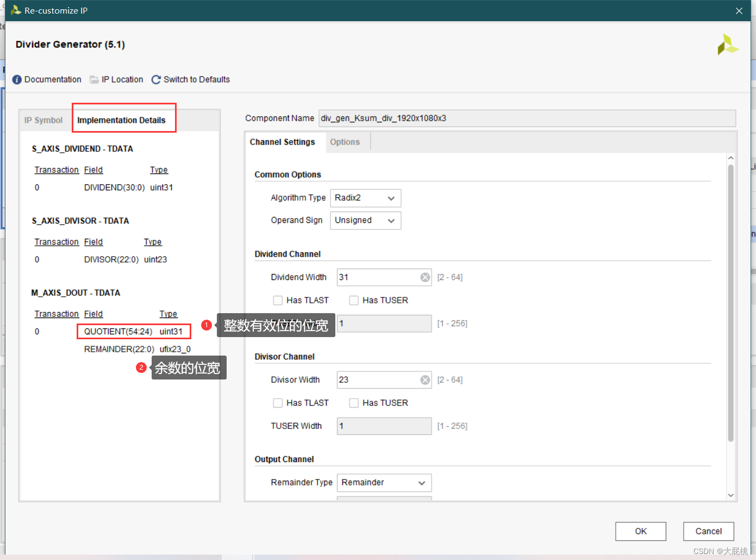Clear the Divisor Width field with its X icon

point(425,380)
